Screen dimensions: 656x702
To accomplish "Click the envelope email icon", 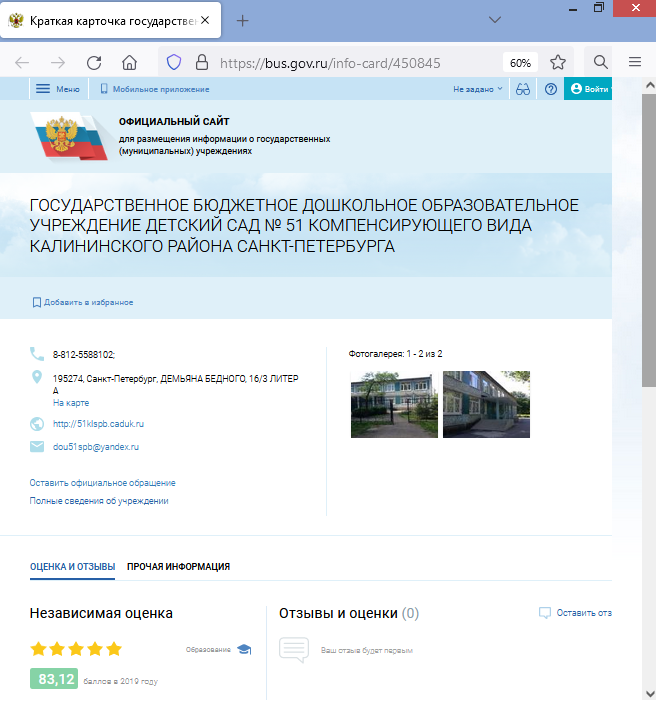I will click(37, 446).
